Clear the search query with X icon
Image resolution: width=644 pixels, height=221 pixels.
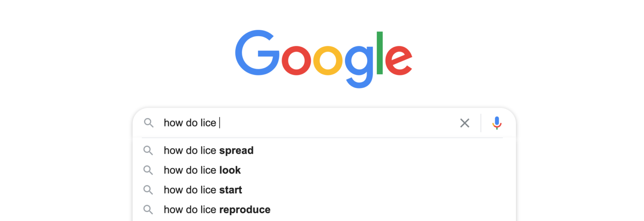pos(465,123)
